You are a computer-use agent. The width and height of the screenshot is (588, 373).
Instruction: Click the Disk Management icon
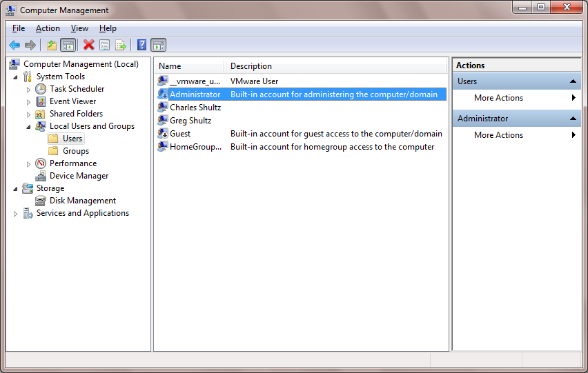[x=41, y=201]
